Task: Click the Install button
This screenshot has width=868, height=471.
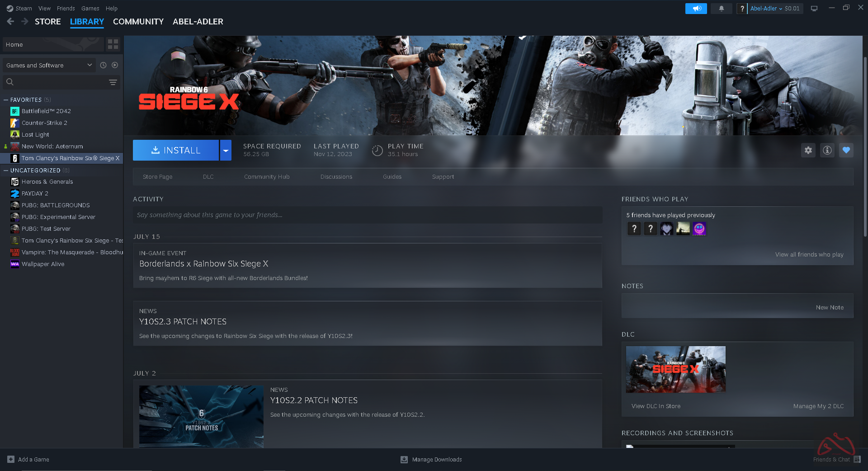Action: (176, 150)
